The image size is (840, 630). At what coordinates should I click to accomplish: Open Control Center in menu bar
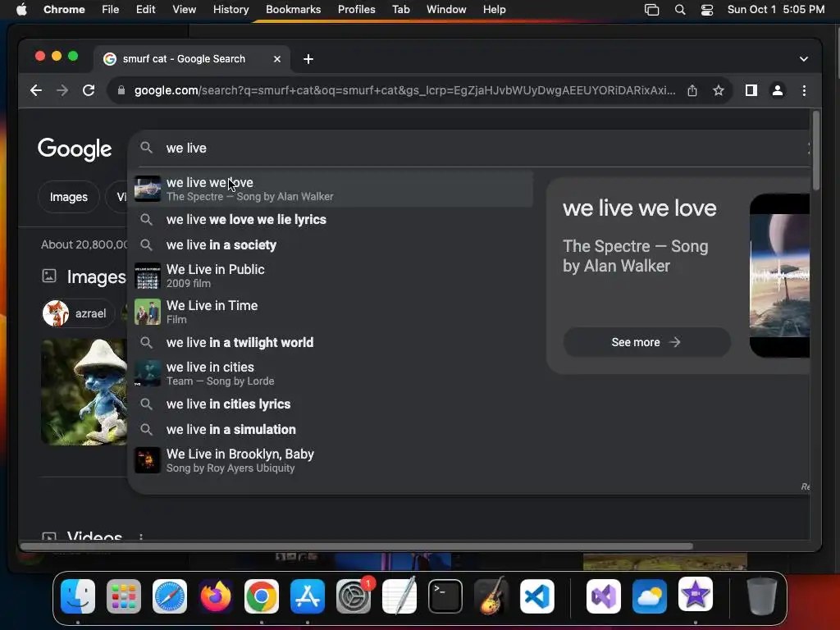[x=707, y=10]
